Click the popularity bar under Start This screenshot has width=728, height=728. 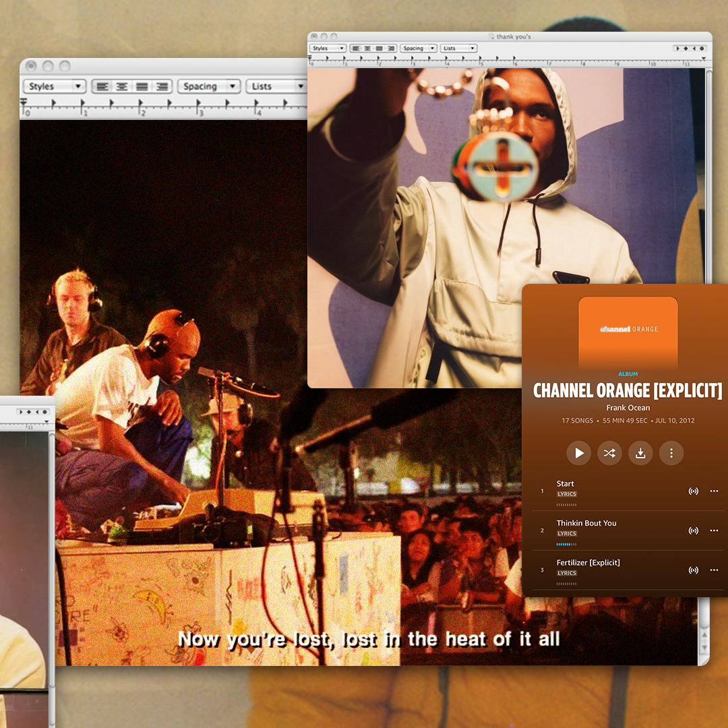click(x=566, y=505)
